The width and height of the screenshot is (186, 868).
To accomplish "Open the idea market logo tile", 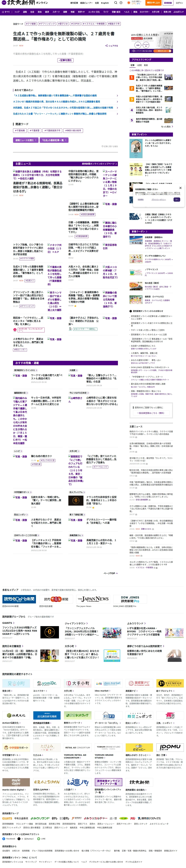I will [x=108, y=683].
